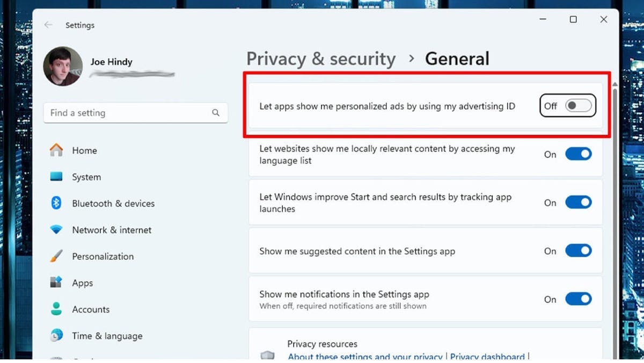Click the scrollbar up arrow

(614, 84)
